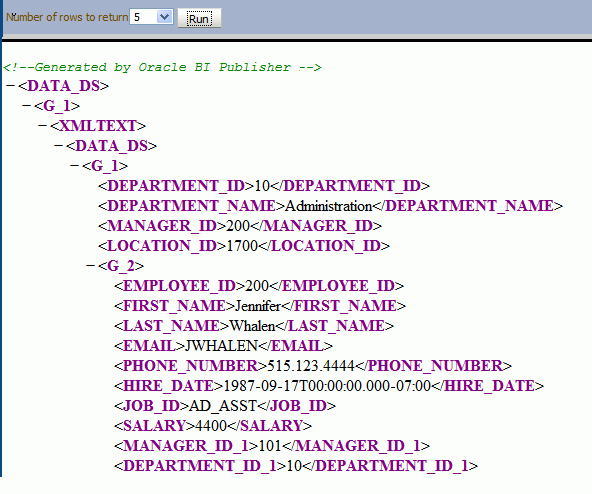Image resolution: width=592 pixels, height=494 pixels.
Task: Collapse the outer G_1 node
Action: 26,106
